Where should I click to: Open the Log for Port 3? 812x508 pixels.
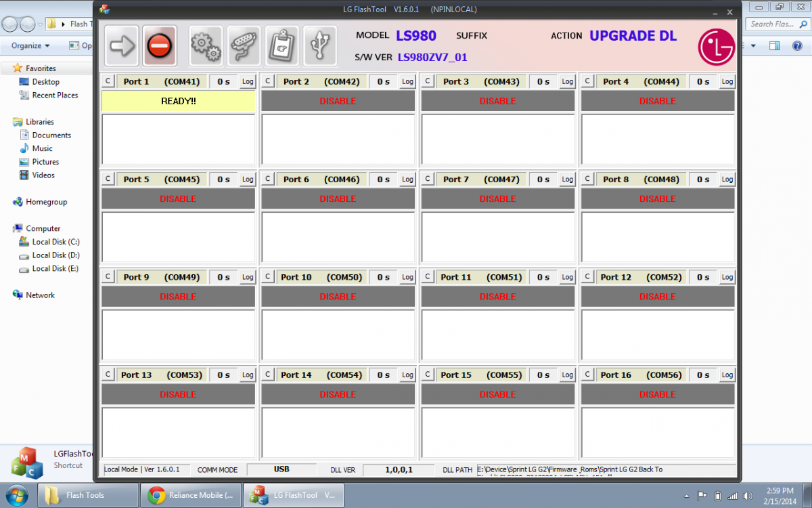567,81
